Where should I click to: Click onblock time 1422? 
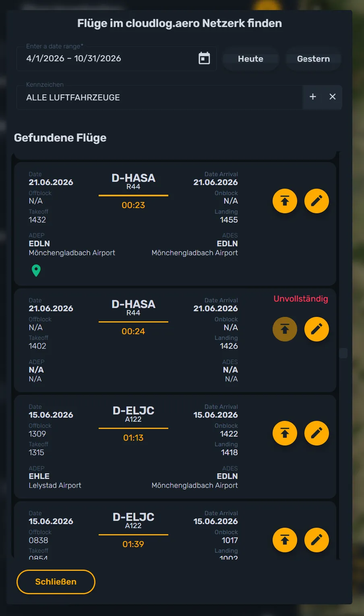(x=229, y=434)
